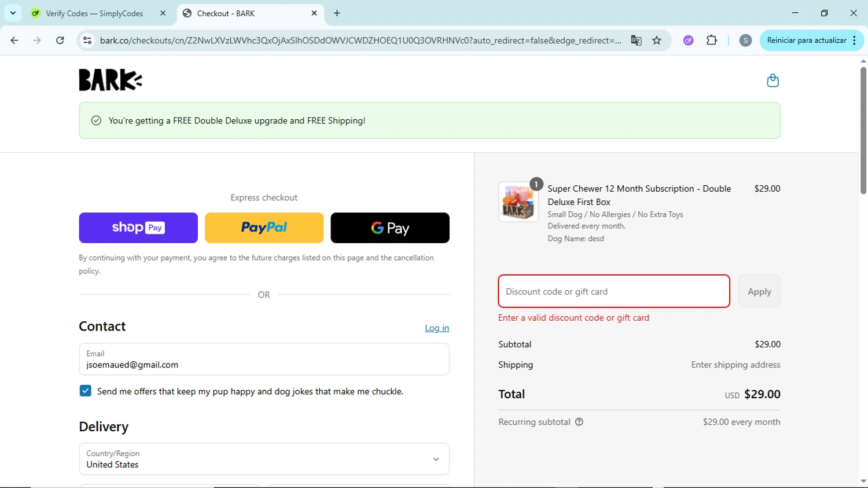Click the Dog Name: desd text
This screenshot has height=488, width=868.
576,239
